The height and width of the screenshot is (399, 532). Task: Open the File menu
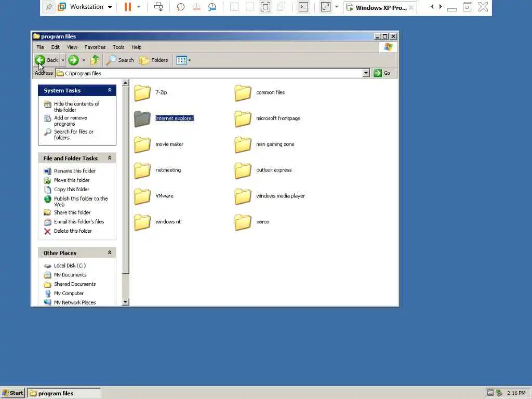[40, 47]
